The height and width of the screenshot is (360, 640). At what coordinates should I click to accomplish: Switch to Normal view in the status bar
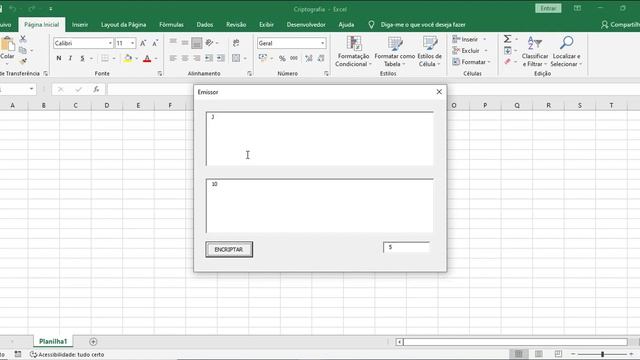pos(519,354)
